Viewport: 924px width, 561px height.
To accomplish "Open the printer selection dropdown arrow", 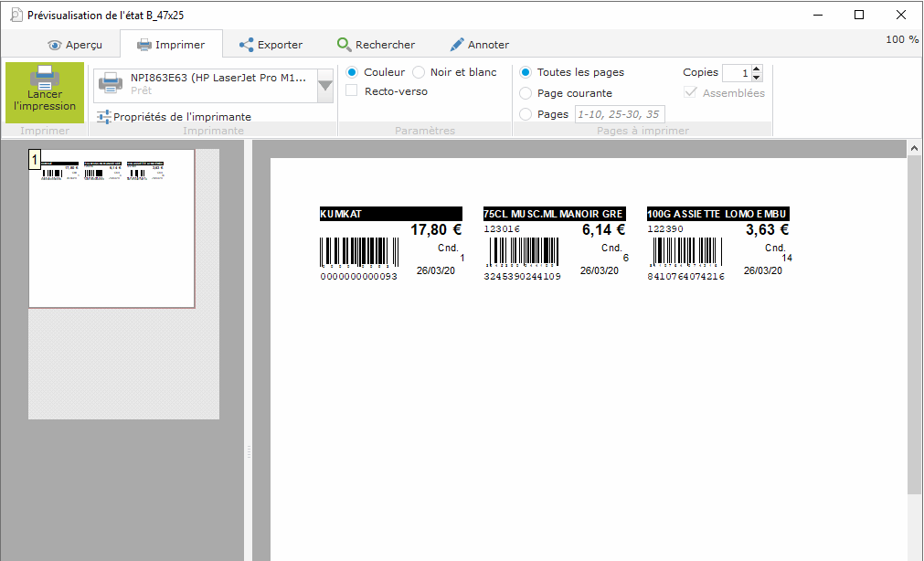I will (x=325, y=86).
